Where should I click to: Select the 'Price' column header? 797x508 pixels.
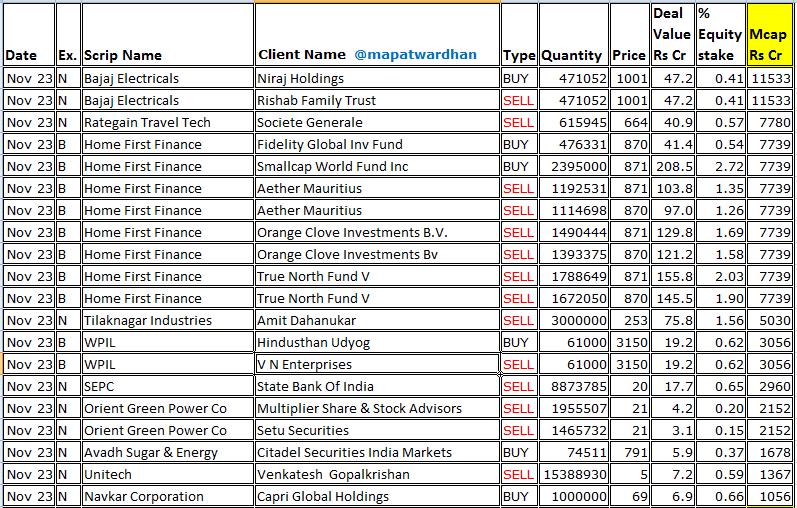(x=629, y=35)
